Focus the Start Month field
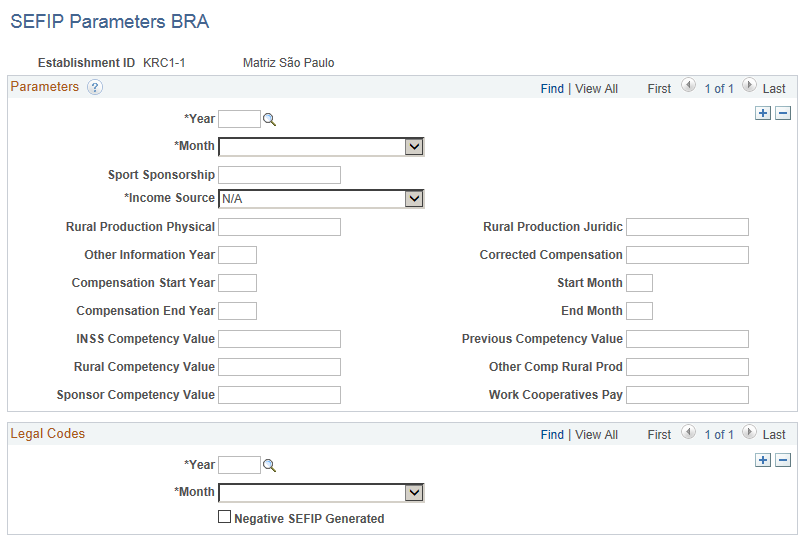 click(x=640, y=283)
